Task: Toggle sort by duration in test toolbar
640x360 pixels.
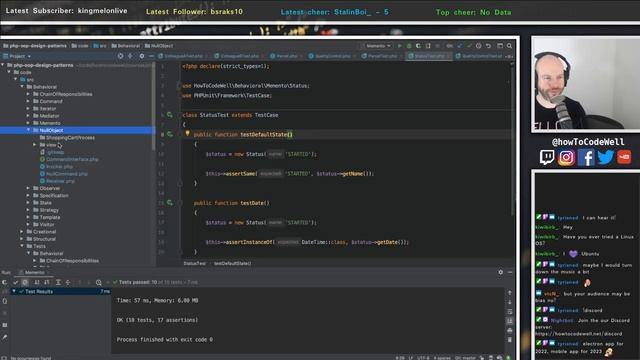Action: tap(47, 282)
